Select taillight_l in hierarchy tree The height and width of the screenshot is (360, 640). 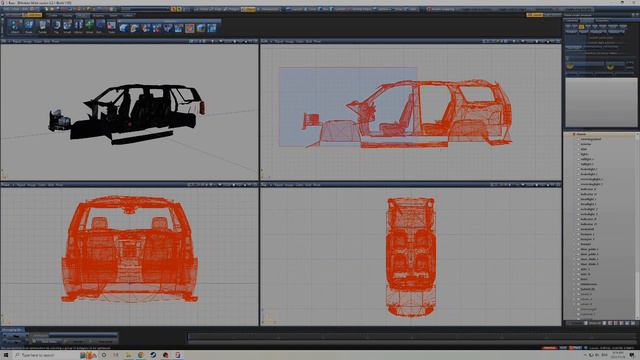tap(587, 164)
